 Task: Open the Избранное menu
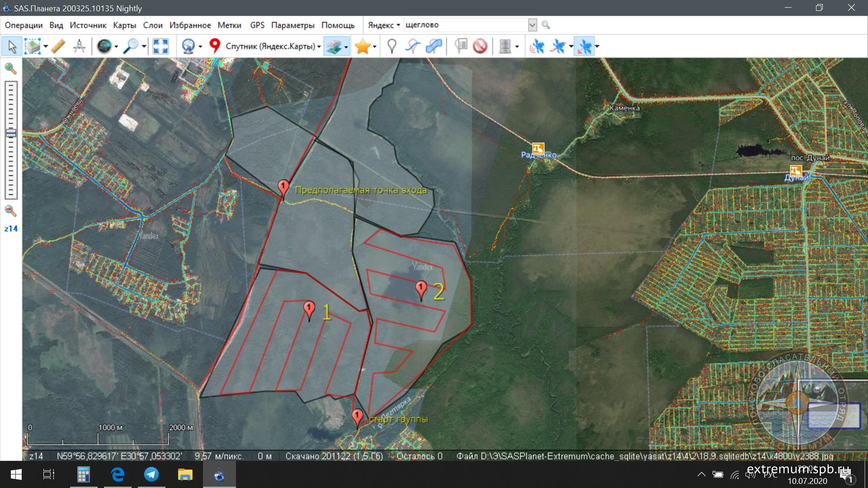pyautogui.click(x=190, y=25)
